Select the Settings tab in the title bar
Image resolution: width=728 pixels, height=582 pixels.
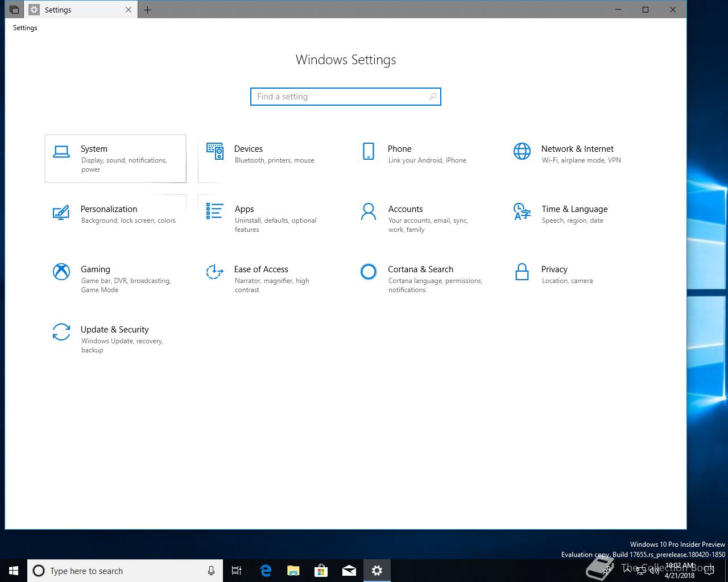pyautogui.click(x=80, y=10)
